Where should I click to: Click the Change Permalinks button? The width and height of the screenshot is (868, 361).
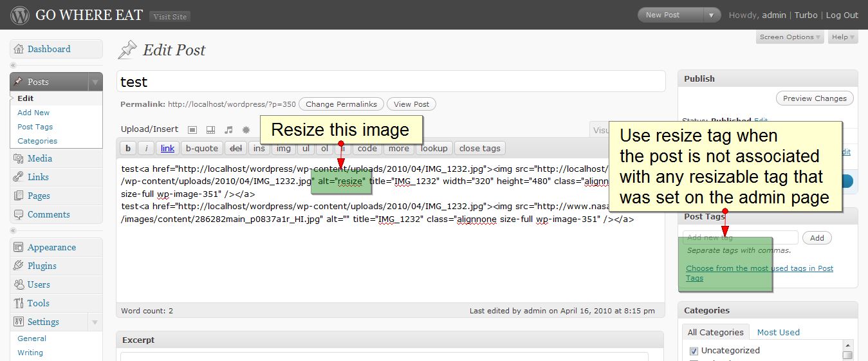[341, 104]
